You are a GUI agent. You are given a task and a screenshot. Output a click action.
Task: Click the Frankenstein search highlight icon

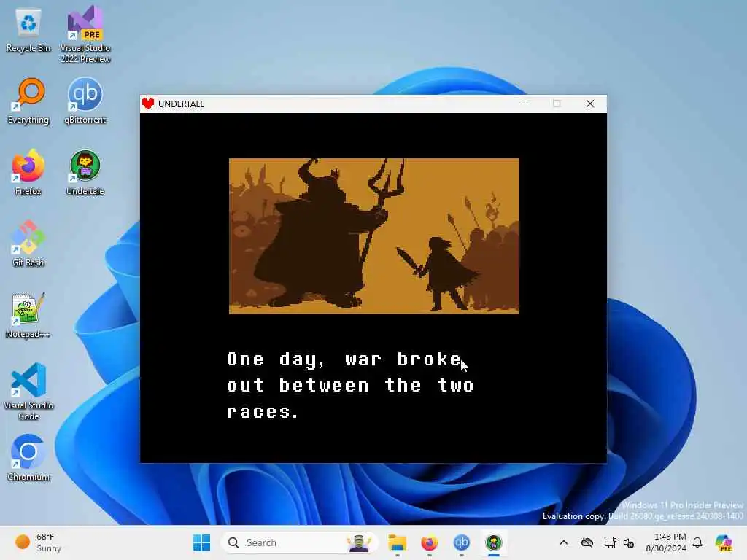click(x=359, y=542)
